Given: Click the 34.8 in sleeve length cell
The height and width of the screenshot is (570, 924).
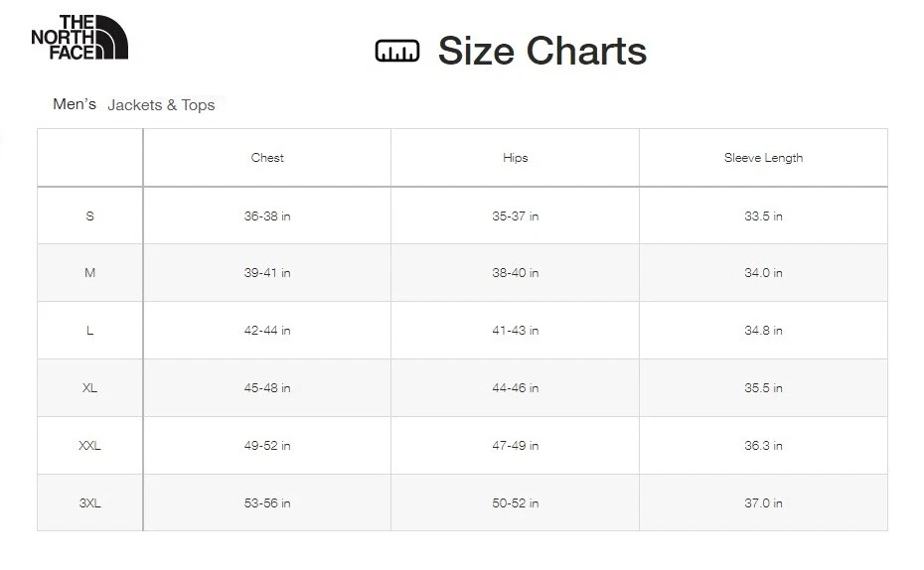Looking at the screenshot, I should tap(763, 331).
